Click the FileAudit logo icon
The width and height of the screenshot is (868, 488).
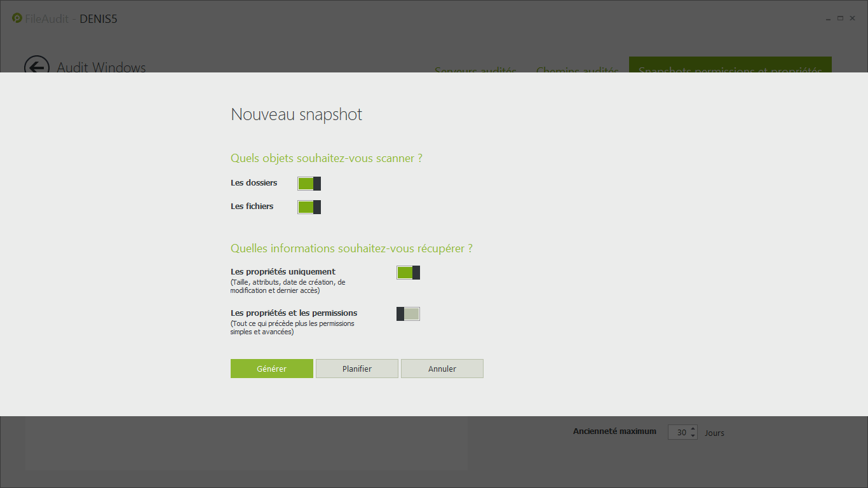pos(17,18)
